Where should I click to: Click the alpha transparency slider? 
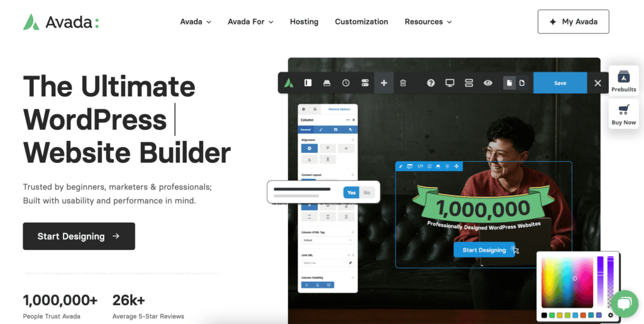[610, 282]
